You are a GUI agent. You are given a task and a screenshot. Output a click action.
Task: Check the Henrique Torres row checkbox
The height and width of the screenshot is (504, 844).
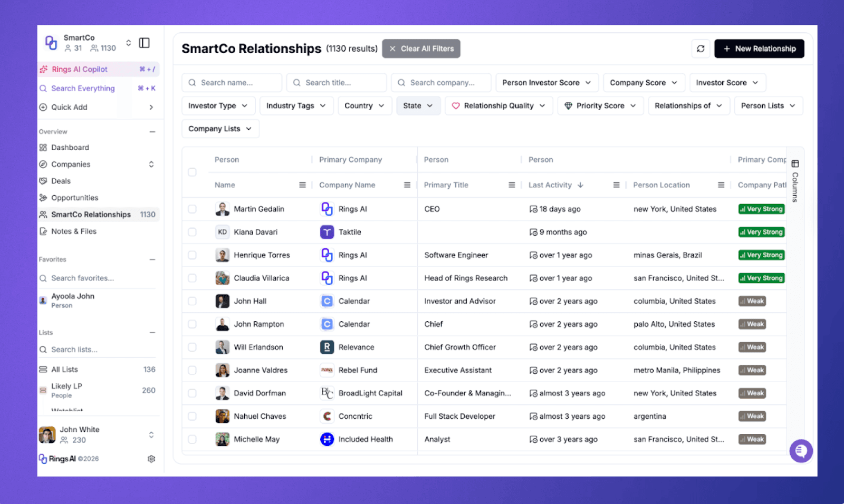tap(192, 255)
